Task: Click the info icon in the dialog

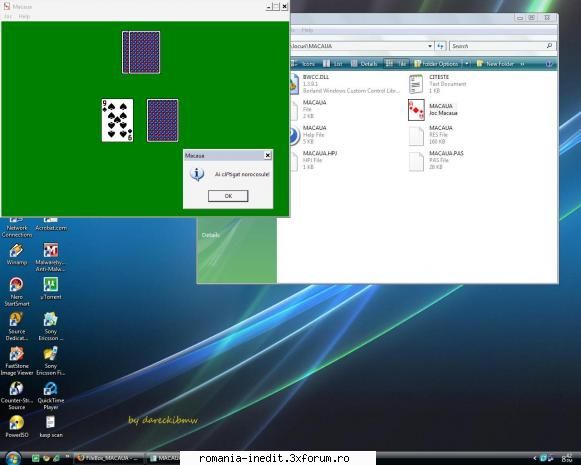Action: [x=197, y=174]
